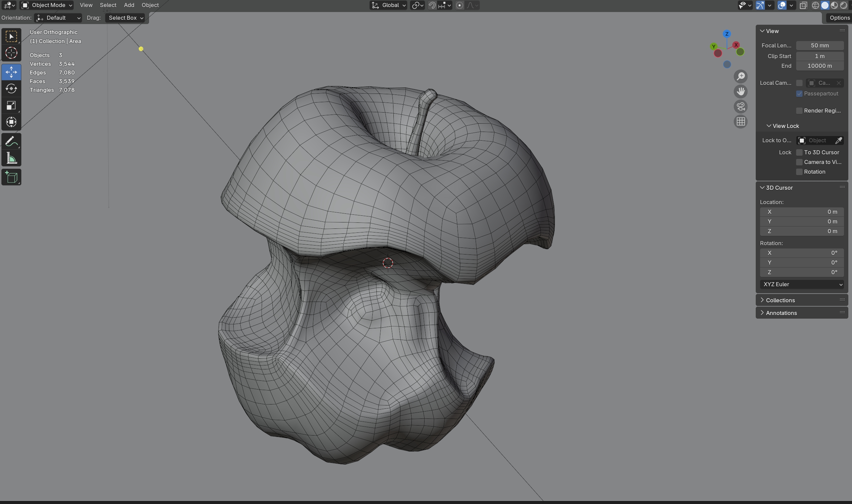The image size is (852, 504).
Task: Select the Scale tool
Action: tap(11, 105)
